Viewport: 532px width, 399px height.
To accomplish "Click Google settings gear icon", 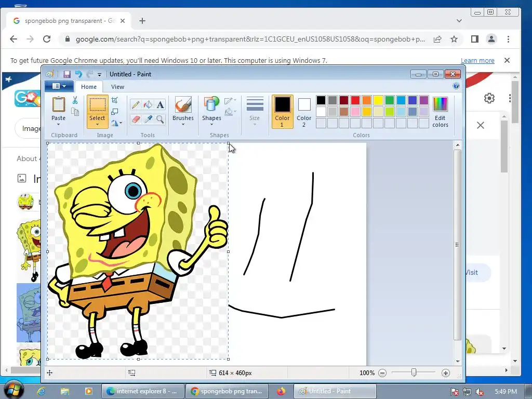I will 489,98.
